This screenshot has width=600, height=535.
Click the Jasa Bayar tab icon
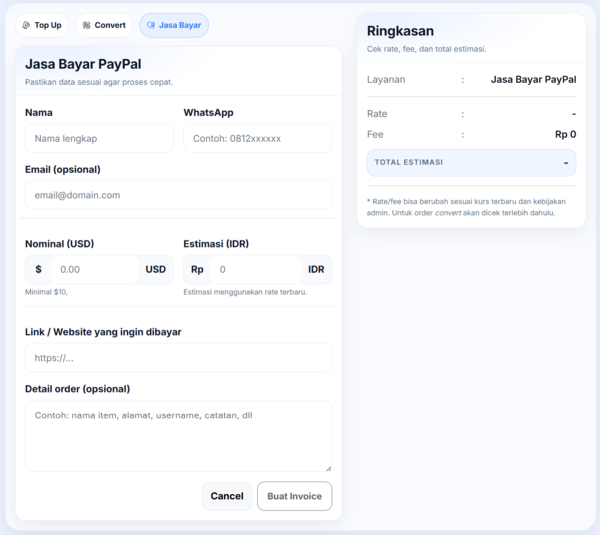[151, 25]
